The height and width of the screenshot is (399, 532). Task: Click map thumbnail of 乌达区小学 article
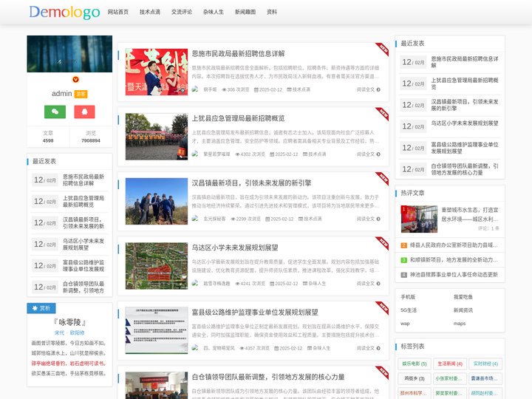(x=157, y=266)
